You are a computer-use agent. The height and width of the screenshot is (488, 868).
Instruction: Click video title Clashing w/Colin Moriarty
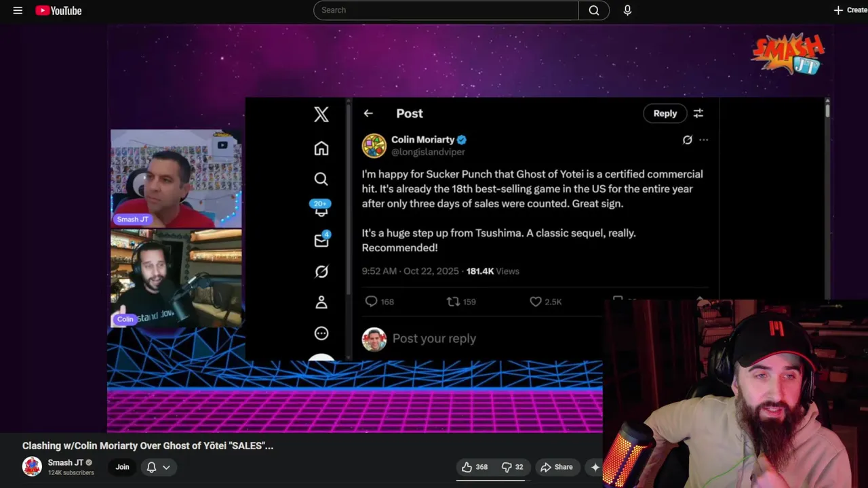point(148,446)
